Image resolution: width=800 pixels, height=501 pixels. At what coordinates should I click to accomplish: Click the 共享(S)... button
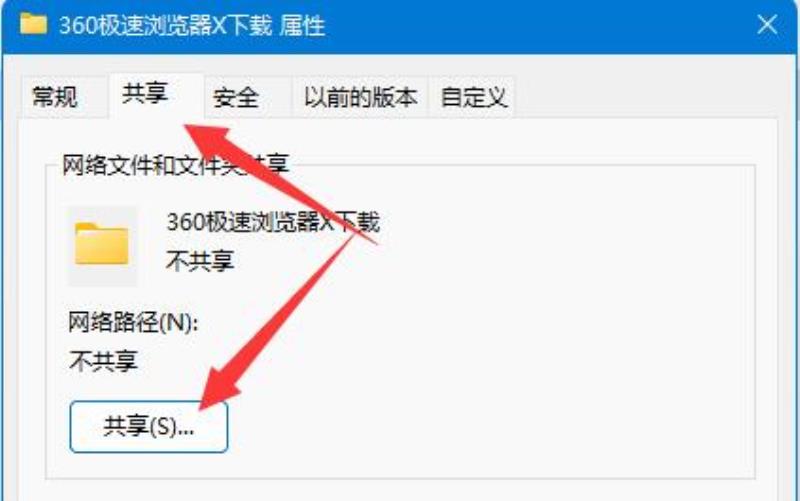[148, 427]
